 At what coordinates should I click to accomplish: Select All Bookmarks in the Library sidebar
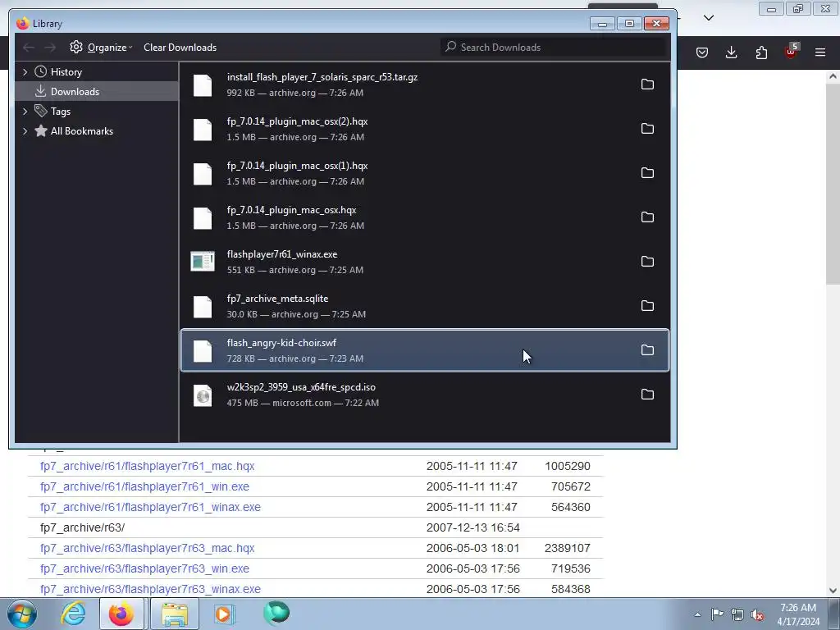pyautogui.click(x=82, y=131)
